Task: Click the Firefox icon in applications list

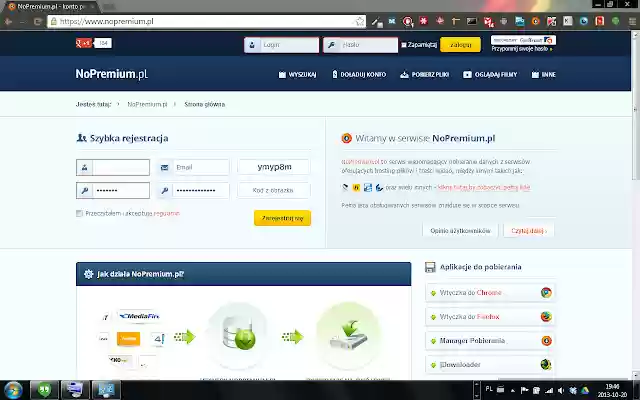Action: (546, 317)
